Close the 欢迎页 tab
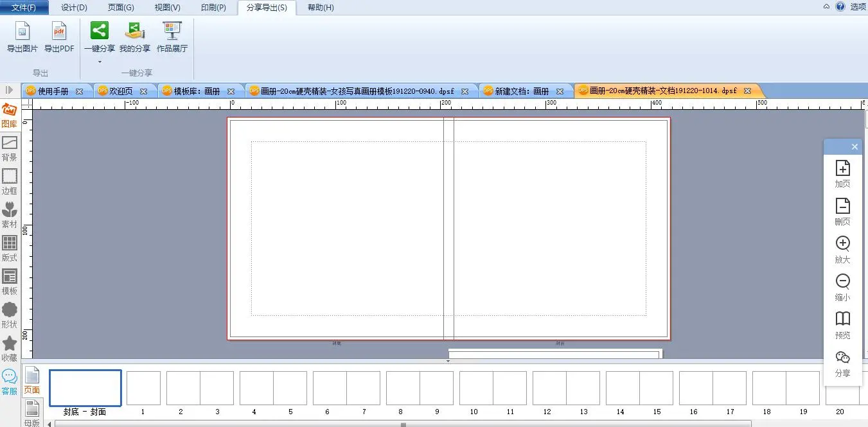The image size is (868, 427). tap(144, 91)
